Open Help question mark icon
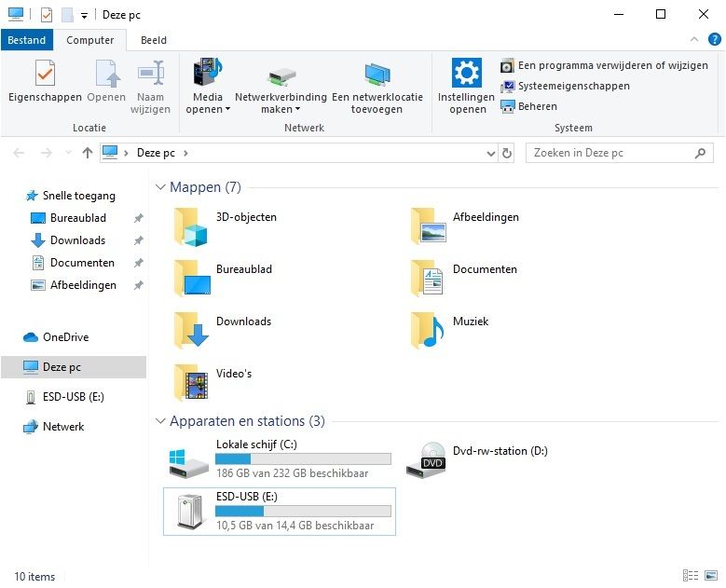Screen dimensions: 726x588 coord(715,39)
